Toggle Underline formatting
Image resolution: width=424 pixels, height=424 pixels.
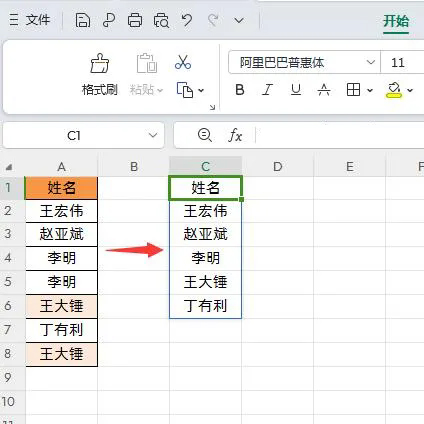coord(296,90)
